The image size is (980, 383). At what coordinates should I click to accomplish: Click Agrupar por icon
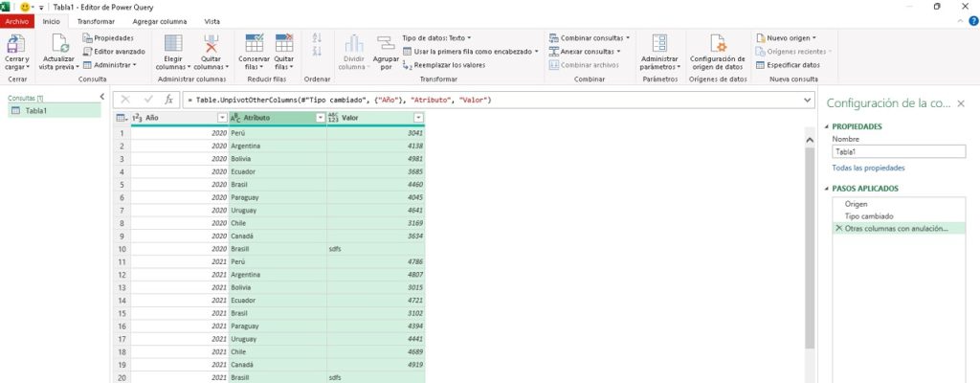point(386,43)
